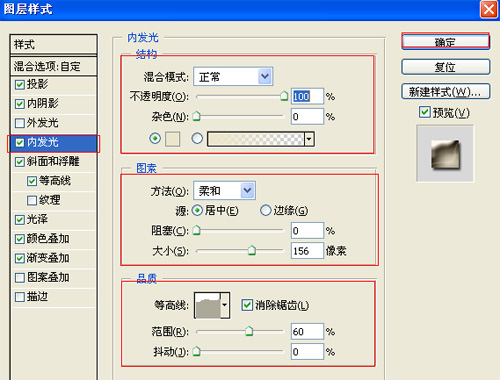
Task: Click the 抖动 slider handle
Action: (x=196, y=351)
